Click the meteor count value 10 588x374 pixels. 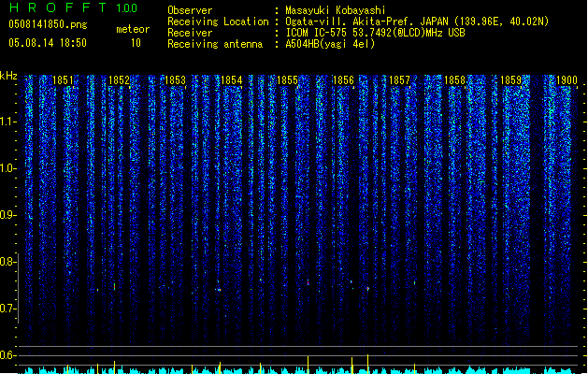point(136,43)
